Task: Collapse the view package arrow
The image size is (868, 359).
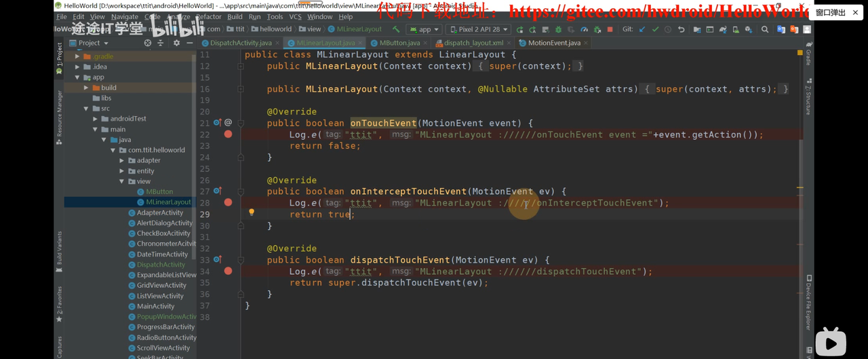Action: pos(122,181)
